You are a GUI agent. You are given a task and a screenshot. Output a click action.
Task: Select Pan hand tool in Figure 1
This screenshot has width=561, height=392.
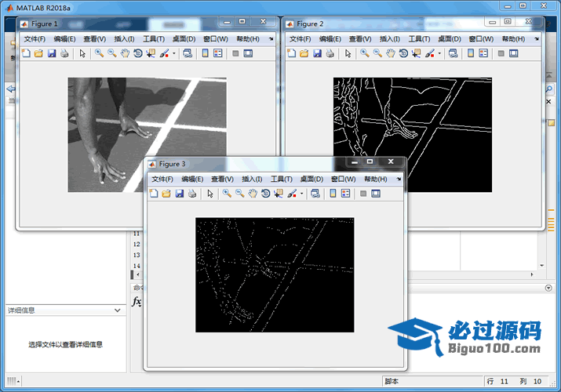point(126,53)
